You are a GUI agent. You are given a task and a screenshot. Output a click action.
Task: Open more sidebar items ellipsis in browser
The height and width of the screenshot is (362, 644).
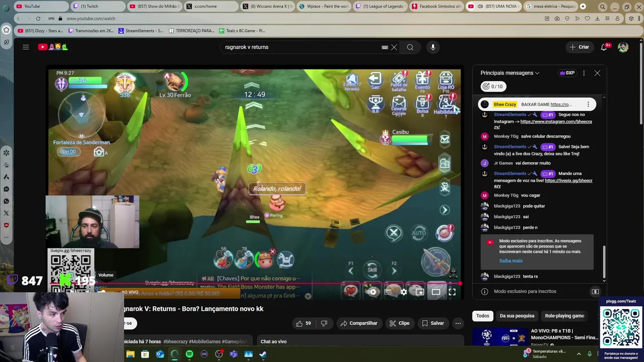click(6, 237)
